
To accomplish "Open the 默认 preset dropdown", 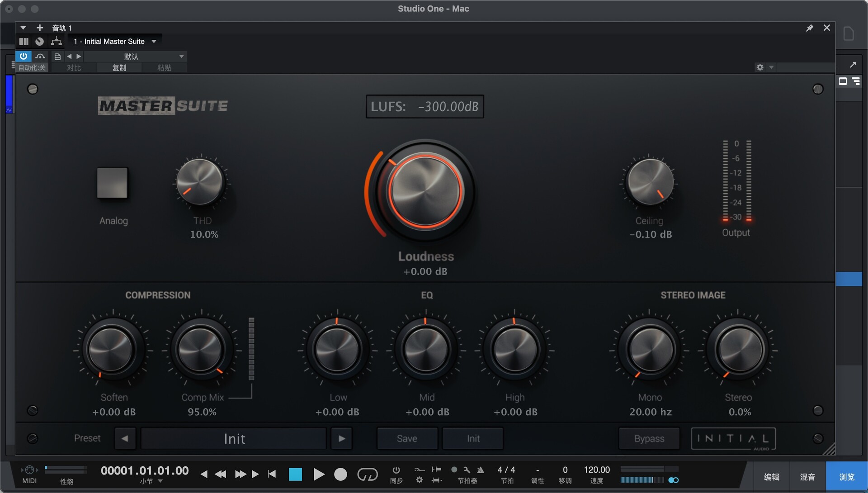I will click(135, 57).
